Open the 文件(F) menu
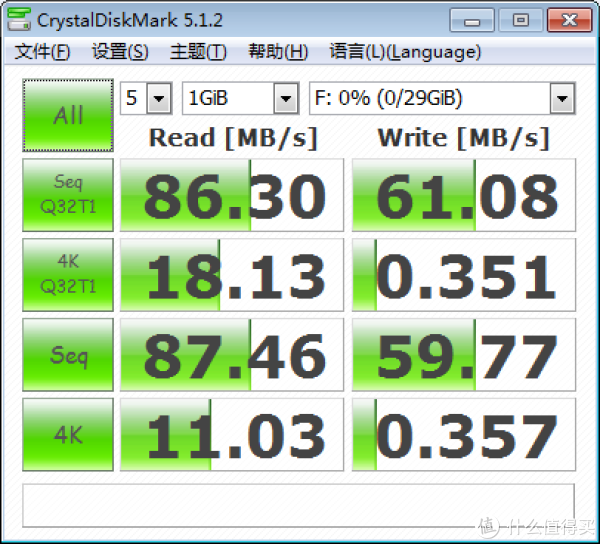Image resolution: width=600 pixels, height=544 pixels. (x=42, y=52)
